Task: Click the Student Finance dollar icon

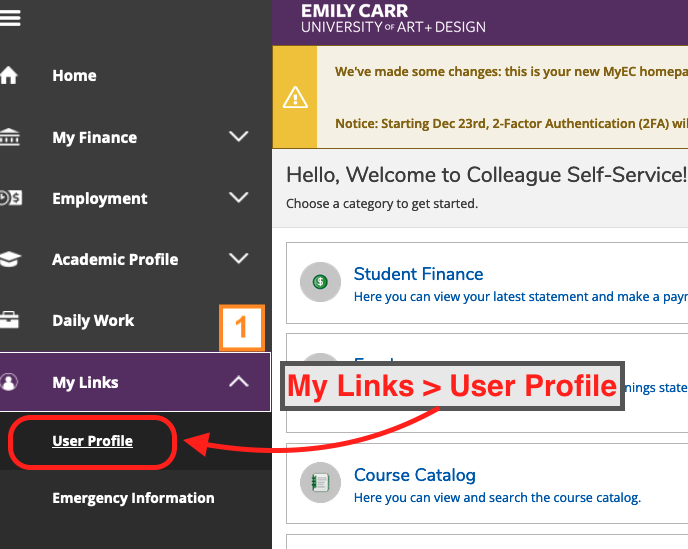Action: (320, 282)
